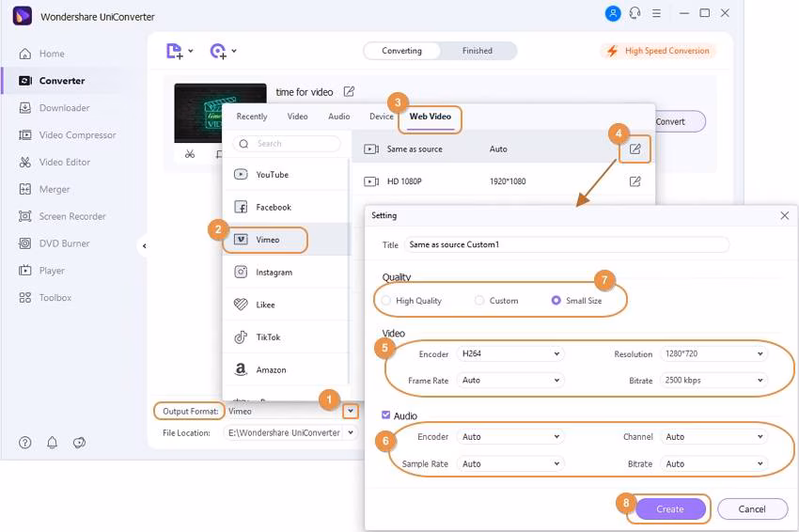Open the feedback icon beside the bell
Screen dimensions: 799x532
pos(79,443)
